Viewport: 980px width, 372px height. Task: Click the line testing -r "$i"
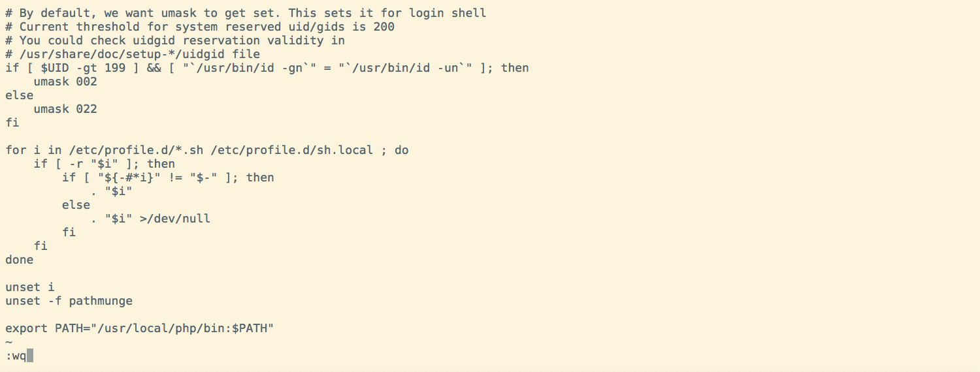pyautogui.click(x=105, y=164)
